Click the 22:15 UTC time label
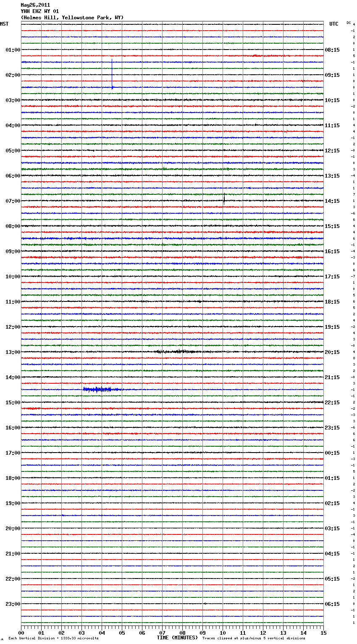The image size is (357, 644). click(x=332, y=403)
